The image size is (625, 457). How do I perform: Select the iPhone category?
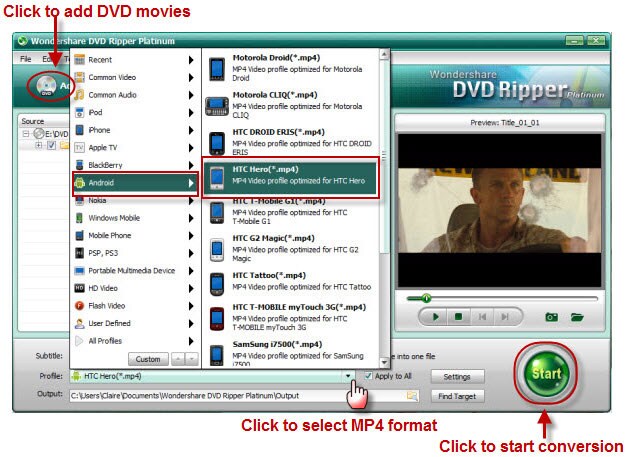pyautogui.click(x=135, y=130)
